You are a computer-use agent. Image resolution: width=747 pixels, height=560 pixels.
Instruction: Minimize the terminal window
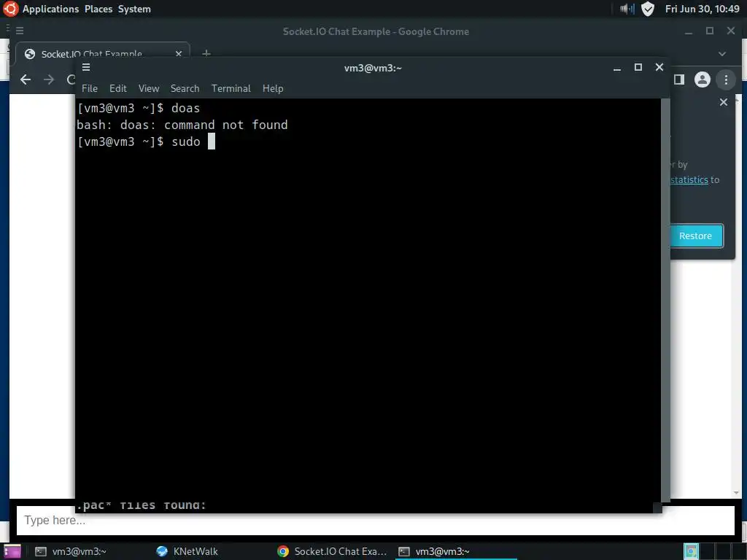pos(617,68)
